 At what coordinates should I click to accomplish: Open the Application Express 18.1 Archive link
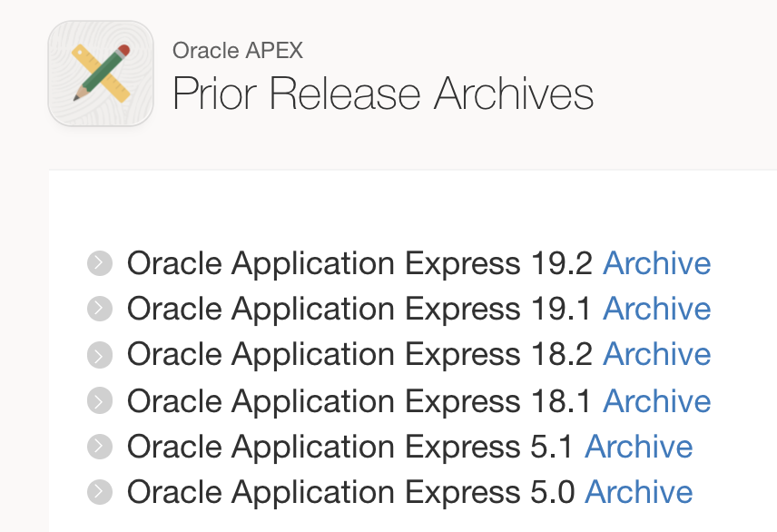(x=656, y=400)
